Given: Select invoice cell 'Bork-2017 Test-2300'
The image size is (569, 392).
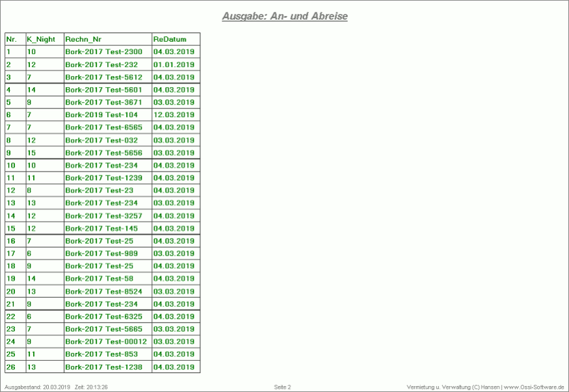Looking at the screenshot, I should pos(103,52).
